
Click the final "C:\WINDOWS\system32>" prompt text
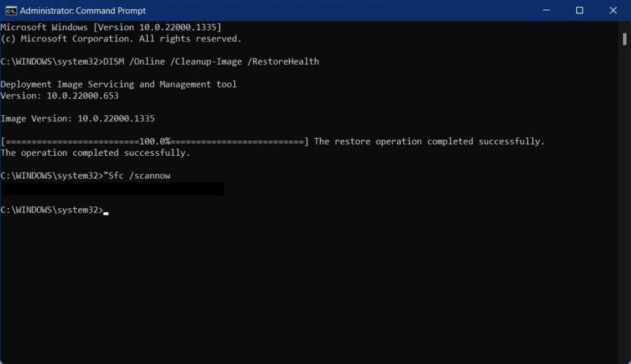point(52,210)
